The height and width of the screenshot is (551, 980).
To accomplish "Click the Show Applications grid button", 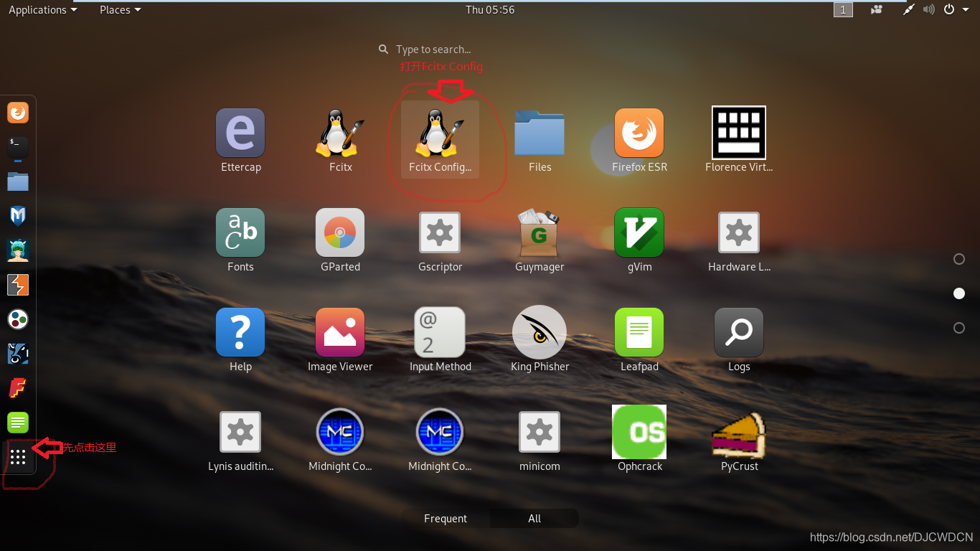I will 18,457.
